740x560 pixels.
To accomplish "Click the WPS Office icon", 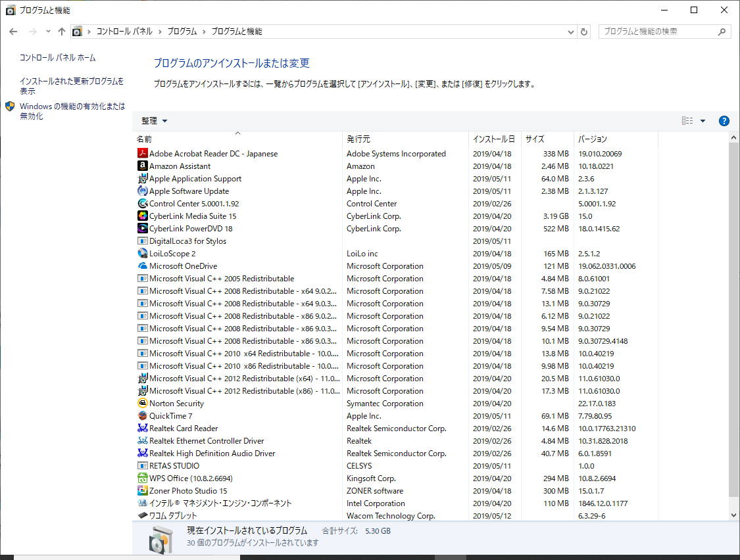I will (x=143, y=478).
